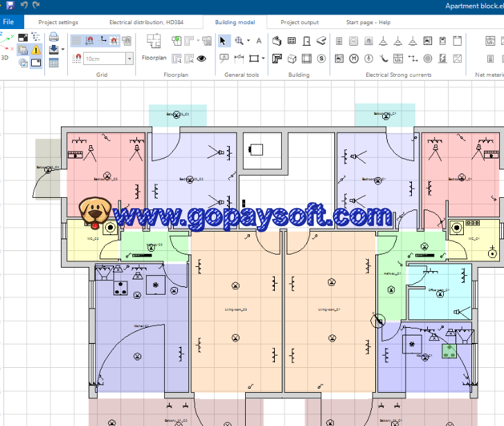Toggle snap-to-grid magnet button
Image resolution: width=504 pixels, height=426 pixels.
[89, 41]
